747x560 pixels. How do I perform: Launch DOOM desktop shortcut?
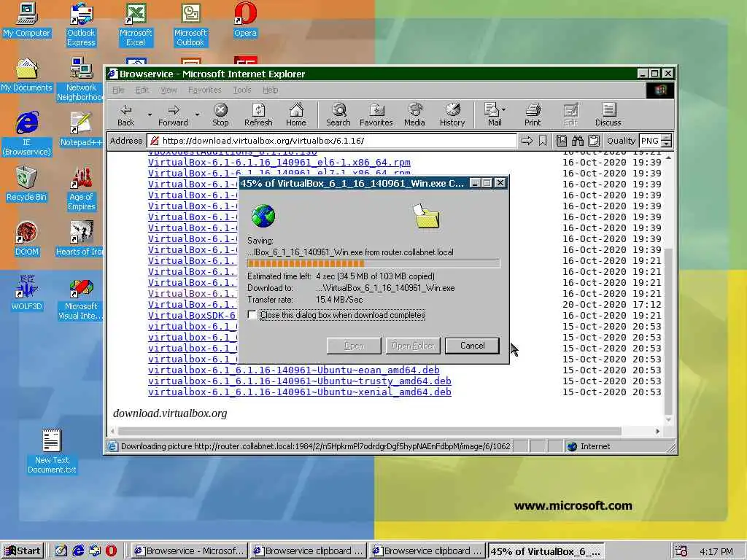(x=26, y=238)
